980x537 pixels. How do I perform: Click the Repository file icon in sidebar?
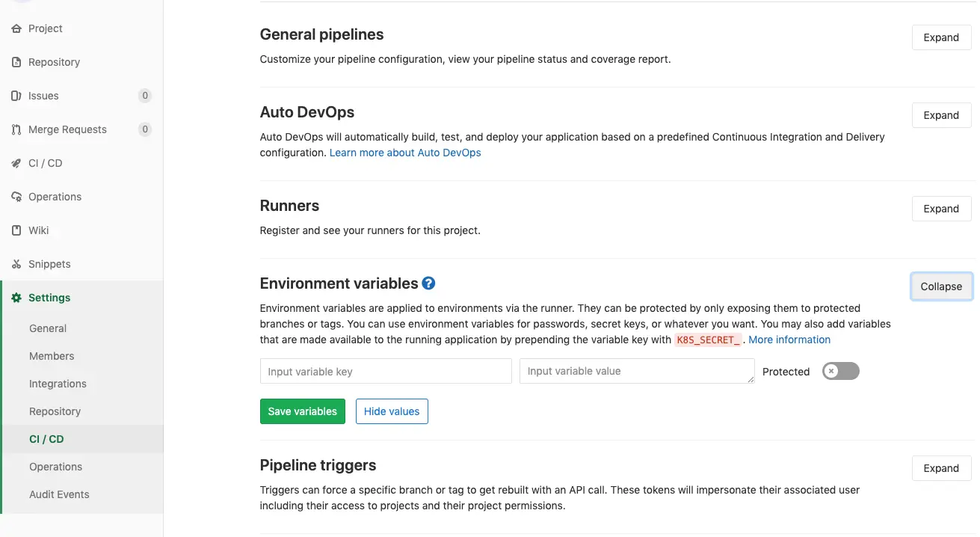16,62
